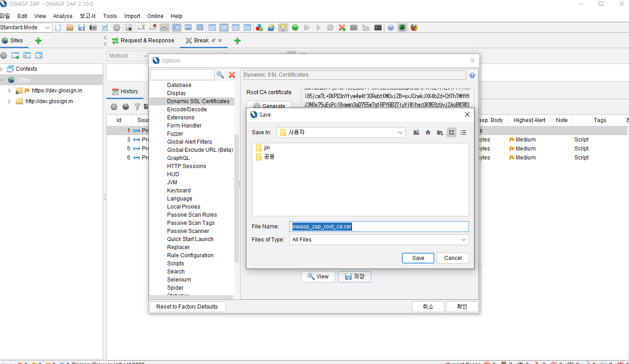Add new tab next to Break tab

coord(237,41)
